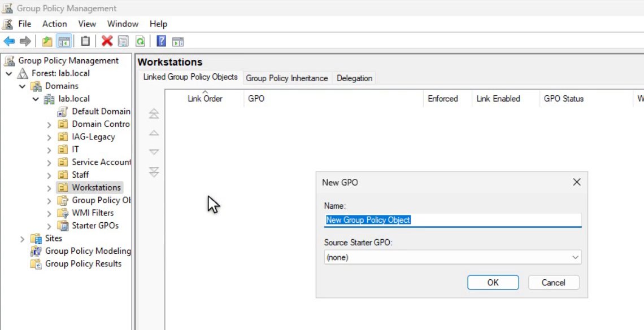This screenshot has height=330, width=644.
Task: Select the Domain Controllers tree item
Action: coord(101,124)
